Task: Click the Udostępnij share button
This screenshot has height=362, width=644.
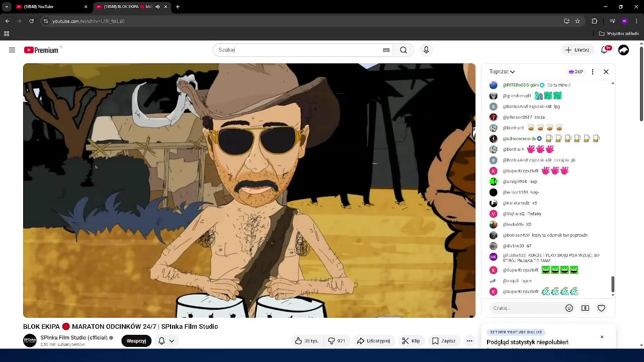Action: (374, 340)
